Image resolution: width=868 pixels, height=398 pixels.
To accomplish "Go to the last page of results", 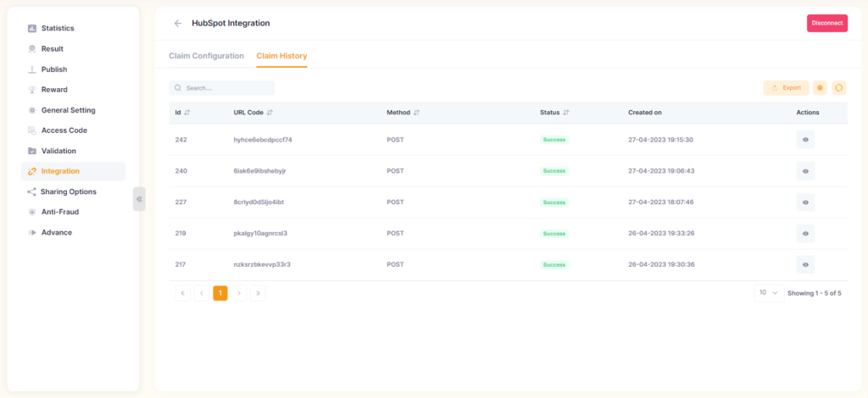I will [258, 293].
